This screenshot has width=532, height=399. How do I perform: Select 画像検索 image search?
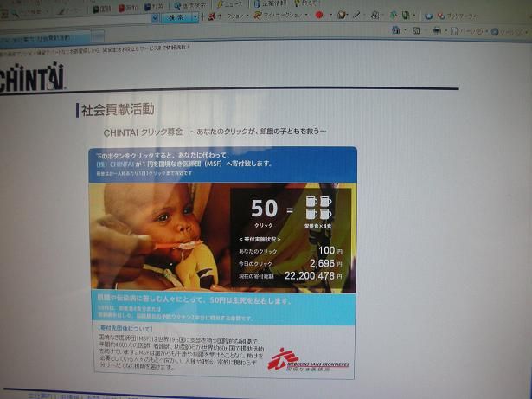[189, 5]
